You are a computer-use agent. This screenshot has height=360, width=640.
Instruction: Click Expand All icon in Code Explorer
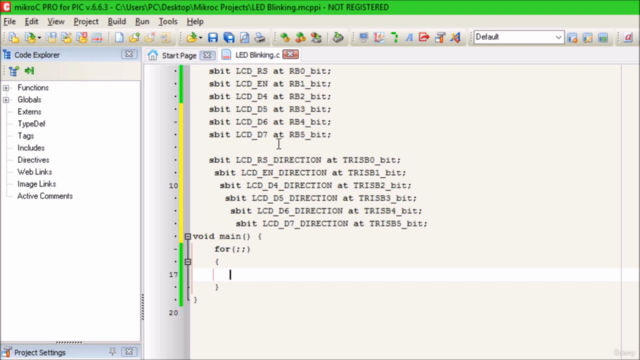coord(14,71)
